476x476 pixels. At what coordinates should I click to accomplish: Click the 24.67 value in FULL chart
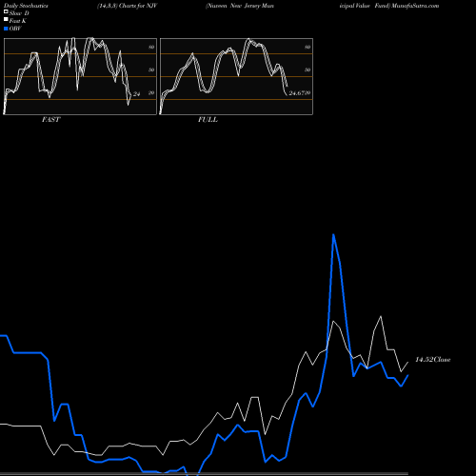pos(296,93)
